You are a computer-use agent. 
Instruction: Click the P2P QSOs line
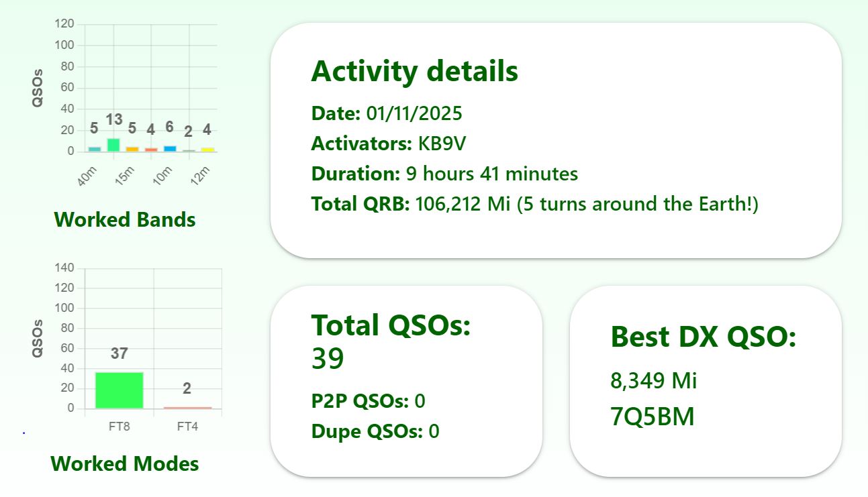pos(368,401)
